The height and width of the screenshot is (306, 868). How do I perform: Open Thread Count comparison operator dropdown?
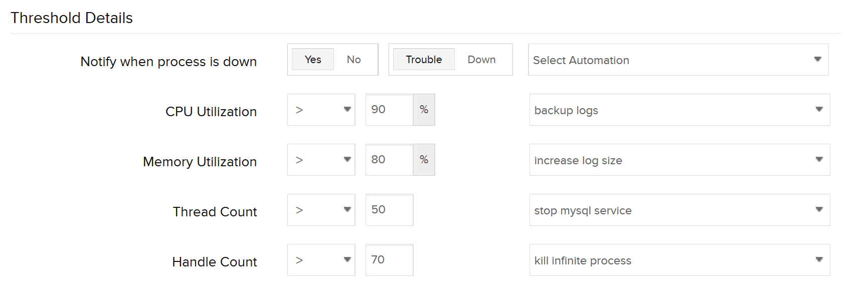tap(321, 210)
